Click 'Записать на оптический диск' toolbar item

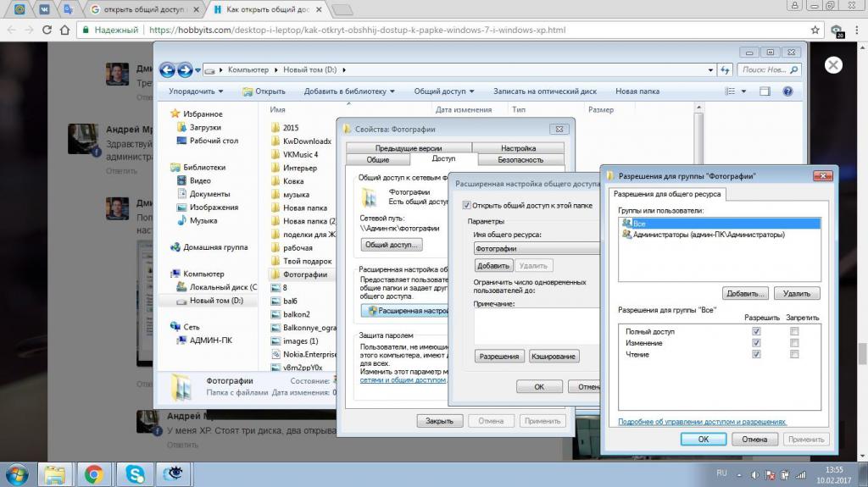[545, 91]
